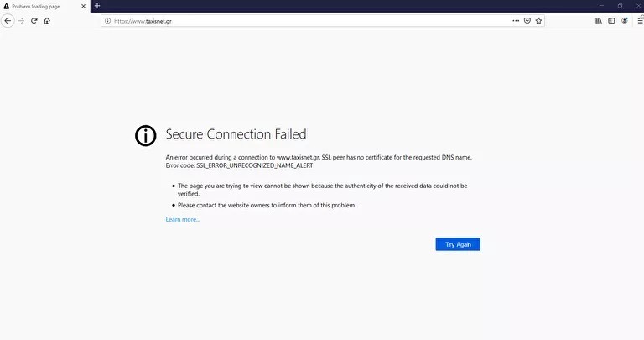Reload the current page
644x340 pixels.
(x=34, y=21)
